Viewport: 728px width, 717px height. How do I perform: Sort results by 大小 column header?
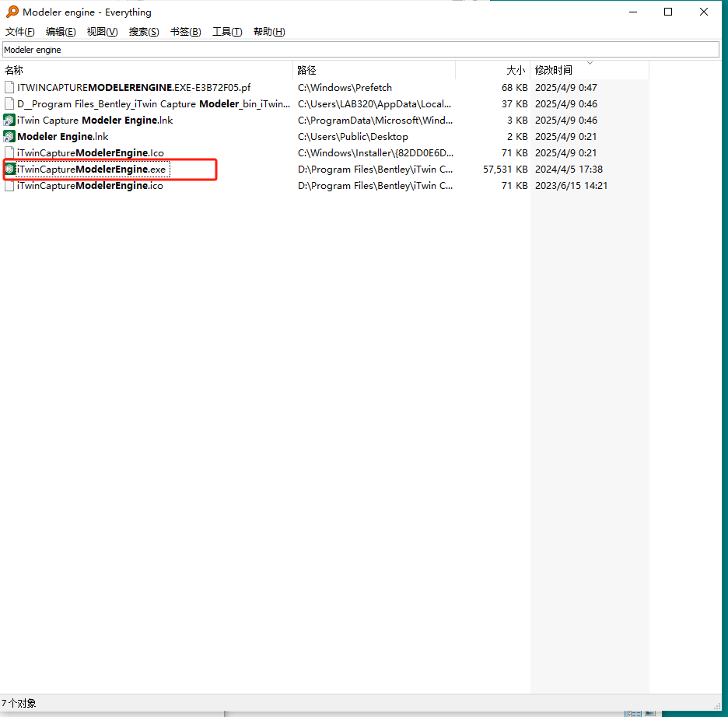point(492,70)
